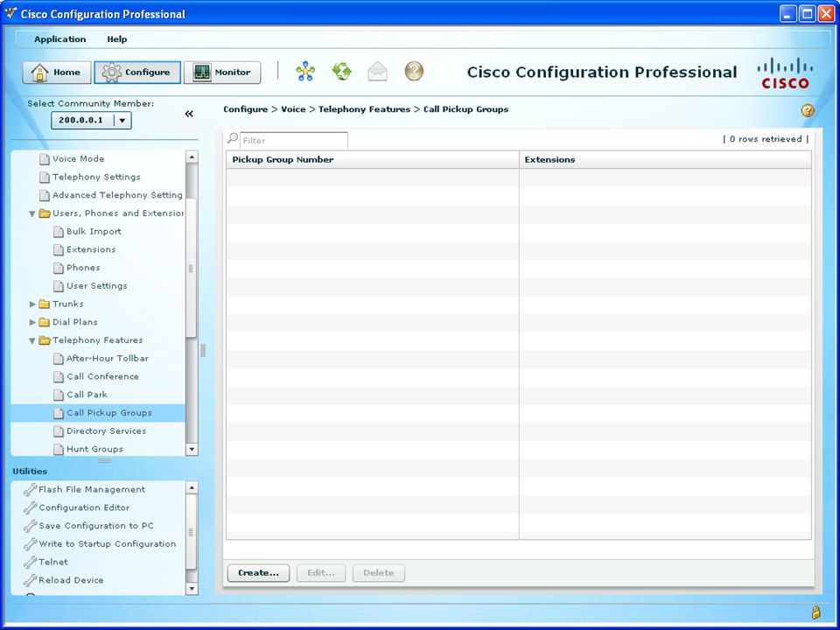Open the Help menu
Image resolution: width=840 pixels, height=630 pixels.
[116, 39]
